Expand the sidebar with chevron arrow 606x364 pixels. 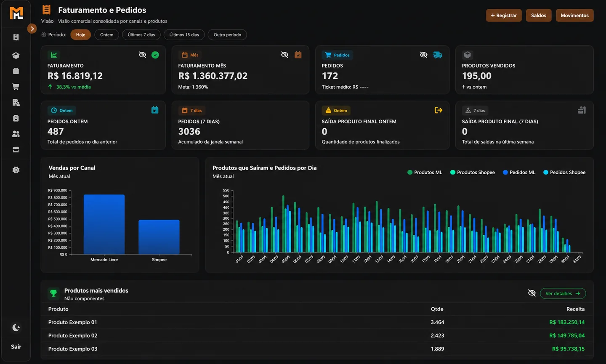point(32,29)
